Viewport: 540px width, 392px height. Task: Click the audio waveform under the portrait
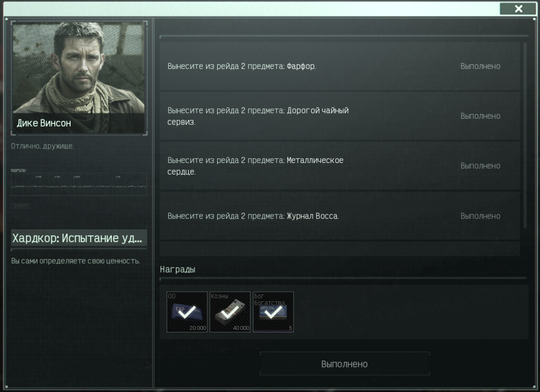pyautogui.click(x=79, y=184)
